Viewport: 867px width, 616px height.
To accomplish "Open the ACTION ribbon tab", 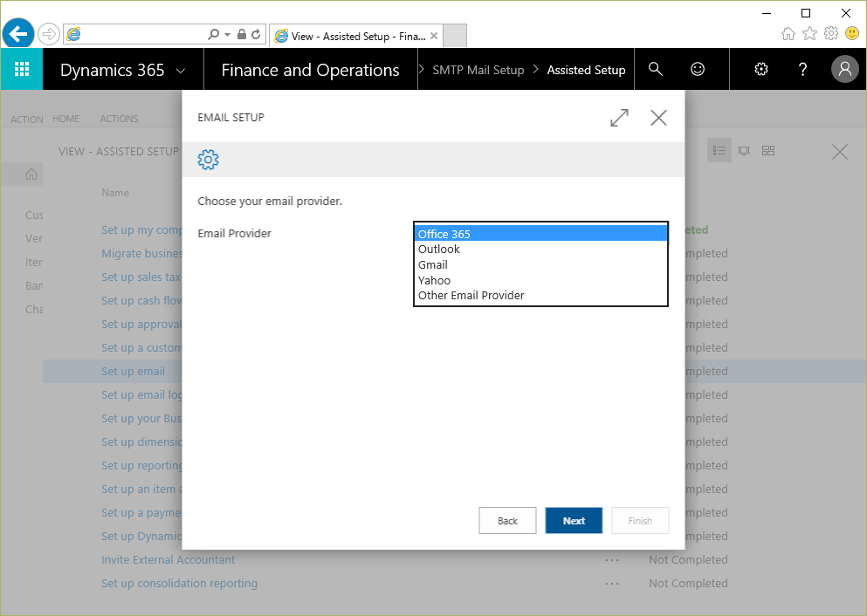I will click(26, 120).
